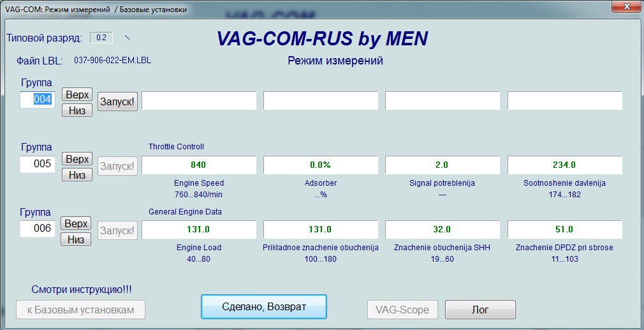The height and width of the screenshot is (330, 644).
Task: Click the Engine Load label
Action: pyautogui.click(x=199, y=248)
